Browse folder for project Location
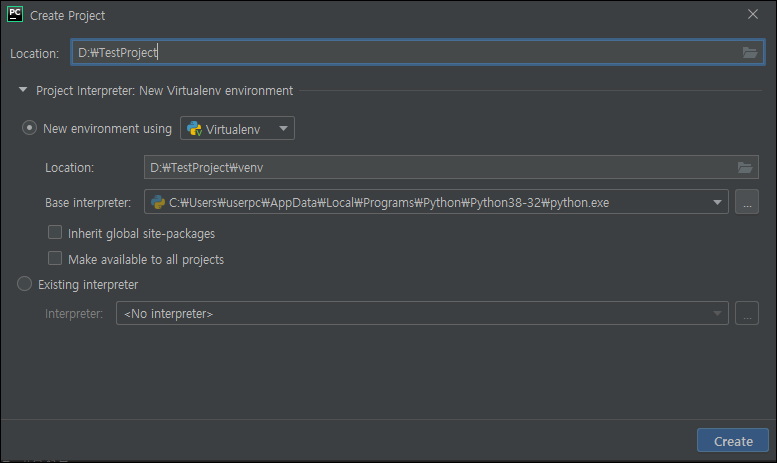This screenshot has width=777, height=463. pos(750,52)
